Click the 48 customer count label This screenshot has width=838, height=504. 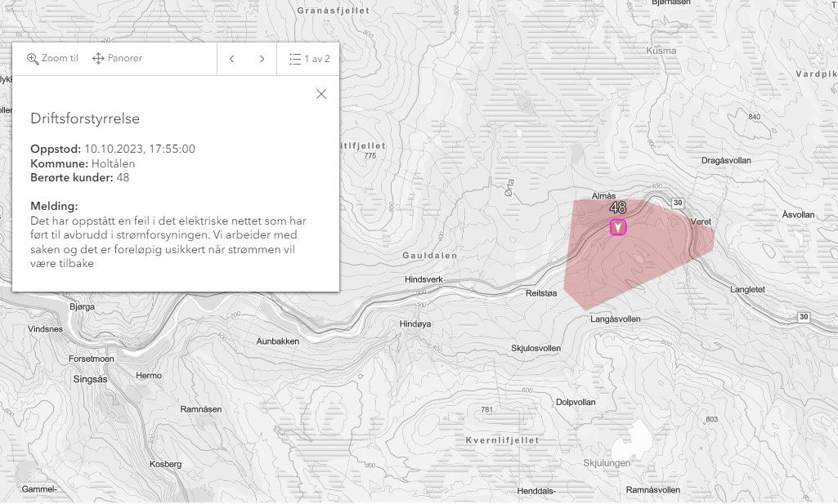tap(618, 208)
